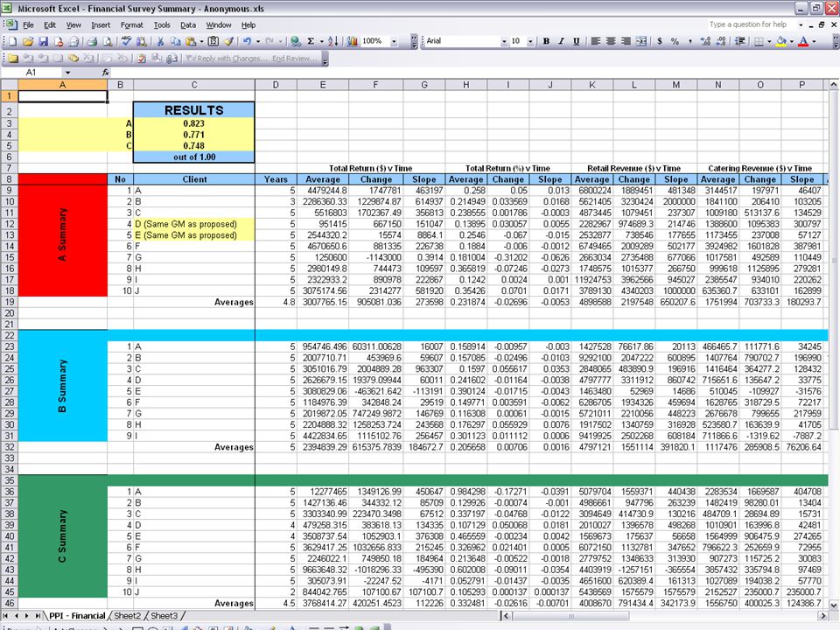Cut the selection with the scissors icon
The width and height of the screenshot is (840, 630).
coord(160,41)
